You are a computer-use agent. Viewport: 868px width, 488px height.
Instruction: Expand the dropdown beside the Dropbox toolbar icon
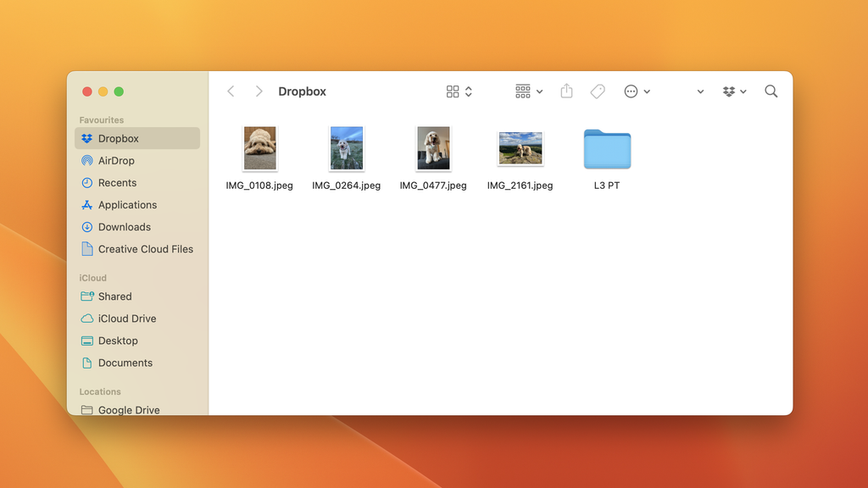click(744, 91)
